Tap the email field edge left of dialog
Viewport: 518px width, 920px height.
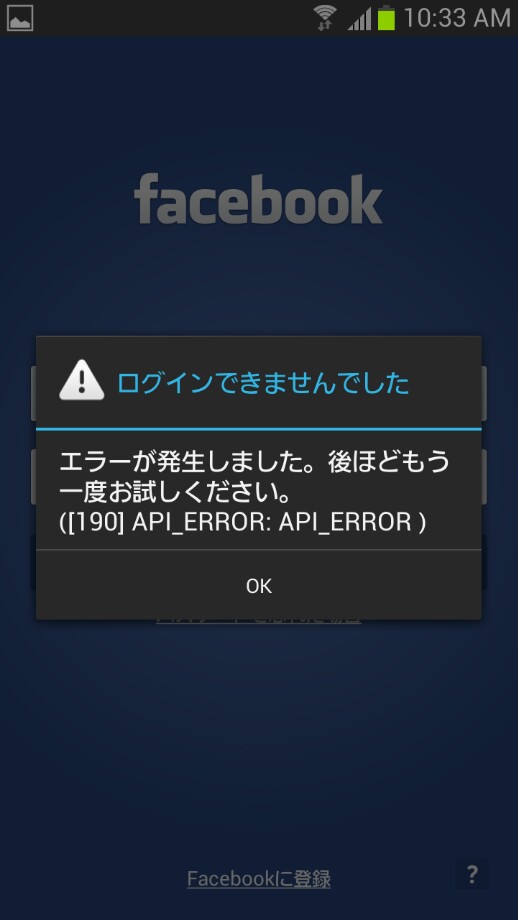(33, 394)
